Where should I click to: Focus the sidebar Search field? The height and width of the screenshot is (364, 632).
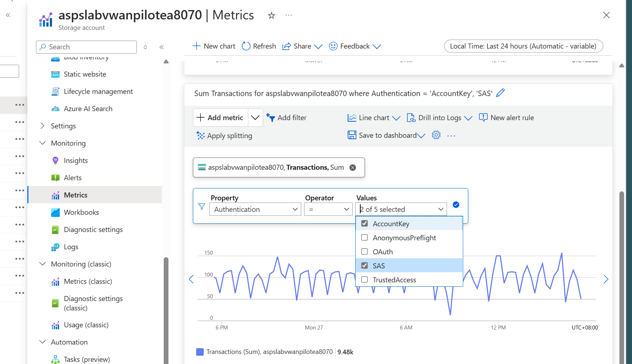click(x=86, y=47)
